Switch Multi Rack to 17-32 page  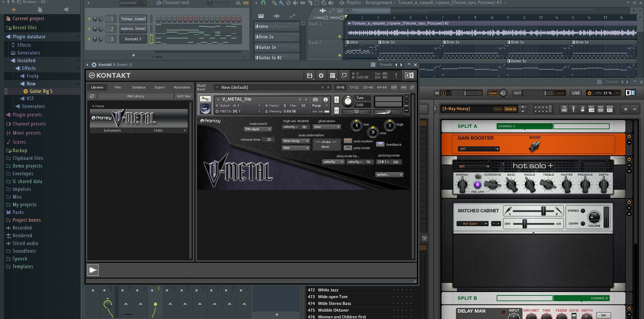tap(354, 87)
